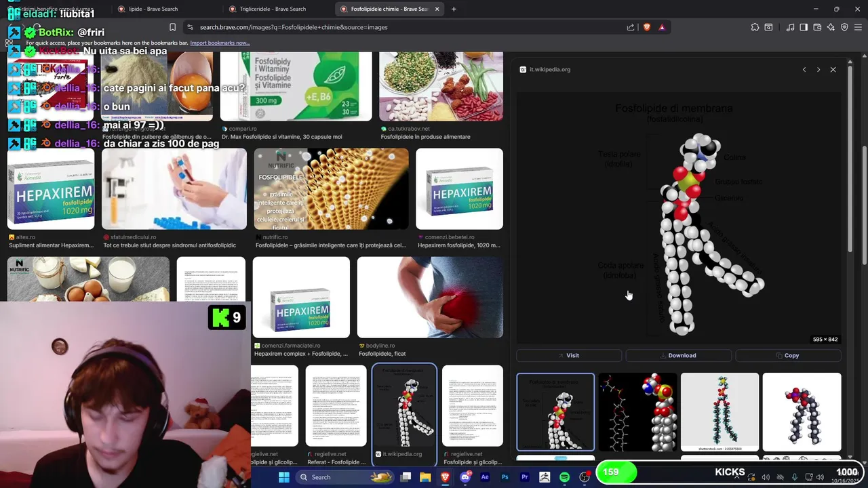This screenshot has height=488, width=868.
Task: Launch After Effects from taskbar
Action: click(485, 477)
